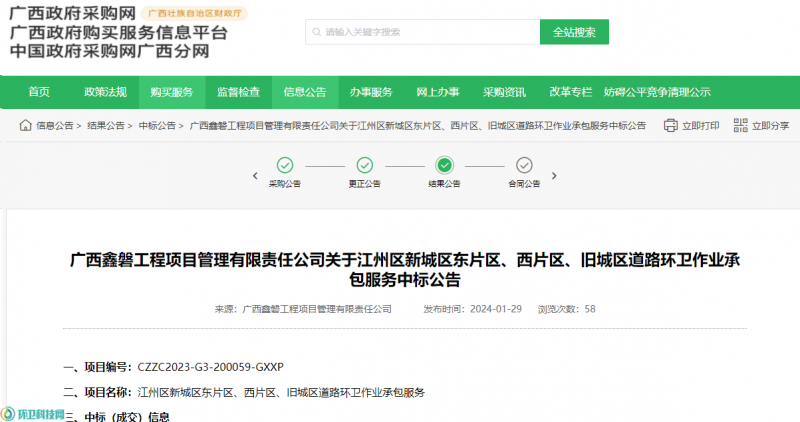Click 结果公告 breadcrumb link
Screen dimensions: 800x422
click(x=106, y=126)
